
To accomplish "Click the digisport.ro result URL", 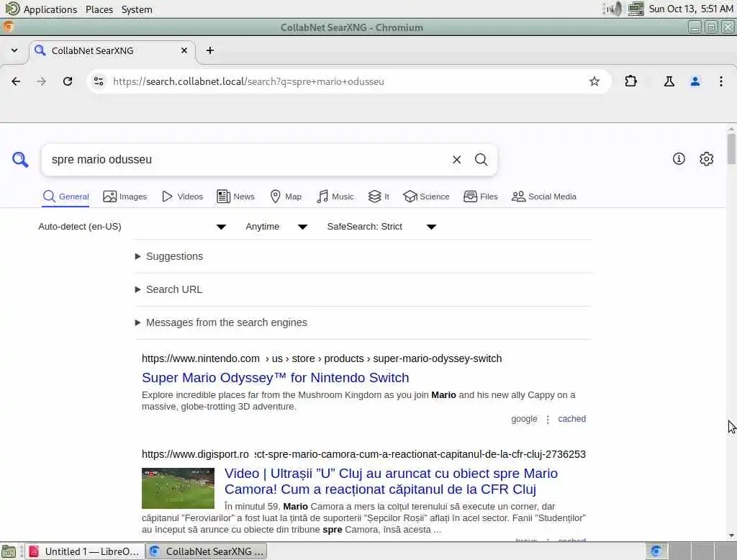I will 363,454.
